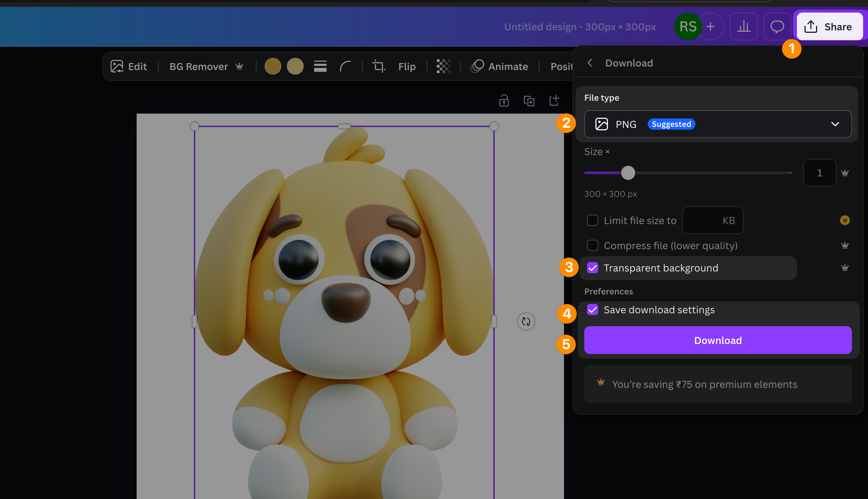Enable Compress file lower quality

(x=592, y=245)
